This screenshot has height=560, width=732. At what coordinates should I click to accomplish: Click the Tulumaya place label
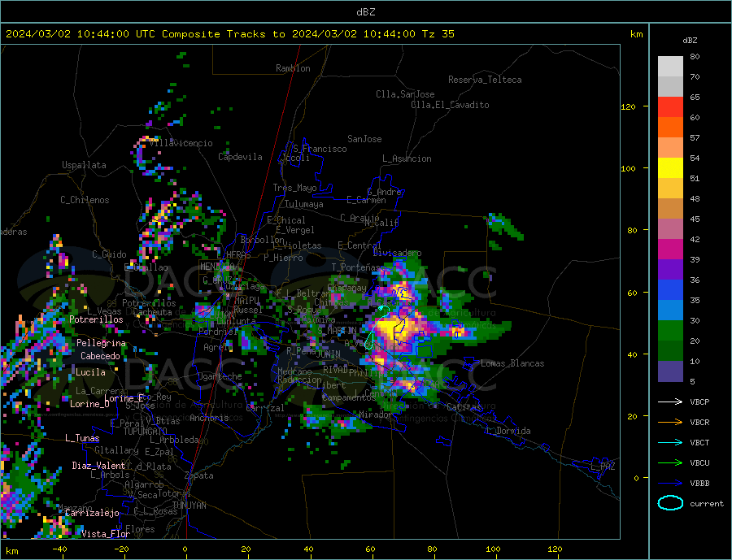pyautogui.click(x=304, y=204)
